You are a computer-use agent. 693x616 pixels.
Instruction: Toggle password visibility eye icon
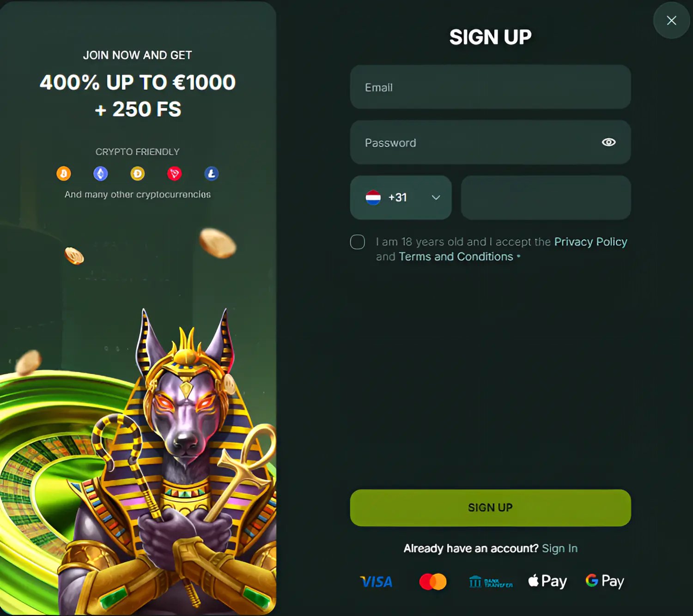tap(609, 142)
